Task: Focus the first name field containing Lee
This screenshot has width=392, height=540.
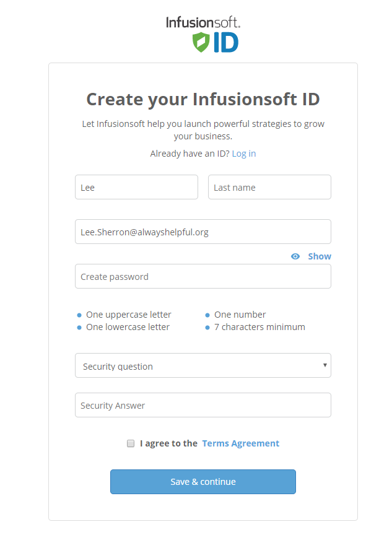Action: point(136,187)
